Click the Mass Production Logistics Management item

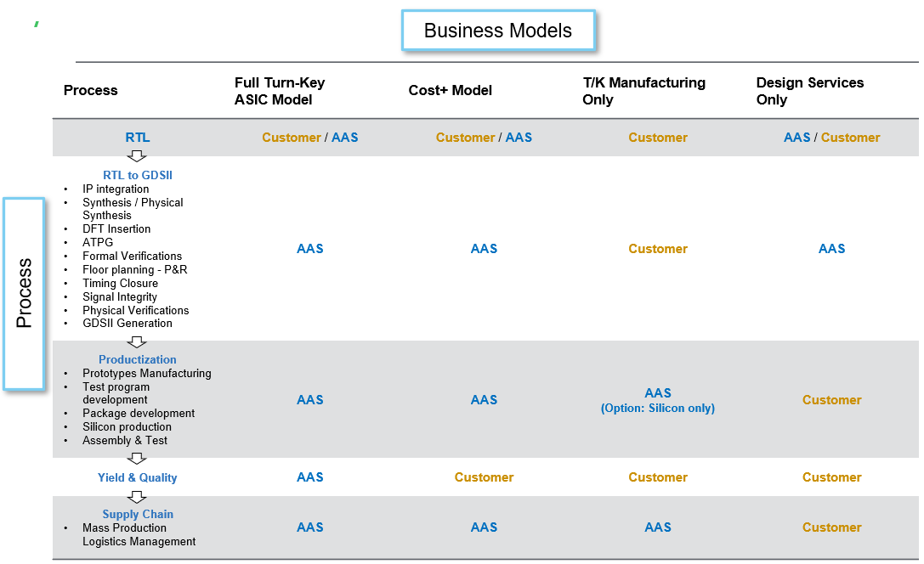(139, 534)
